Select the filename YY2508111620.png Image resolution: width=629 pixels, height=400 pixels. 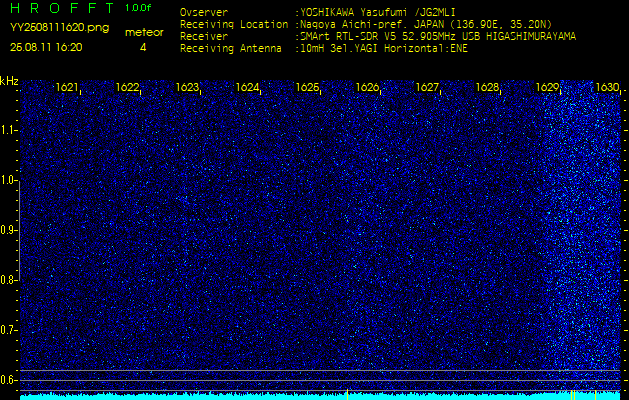tap(59, 28)
